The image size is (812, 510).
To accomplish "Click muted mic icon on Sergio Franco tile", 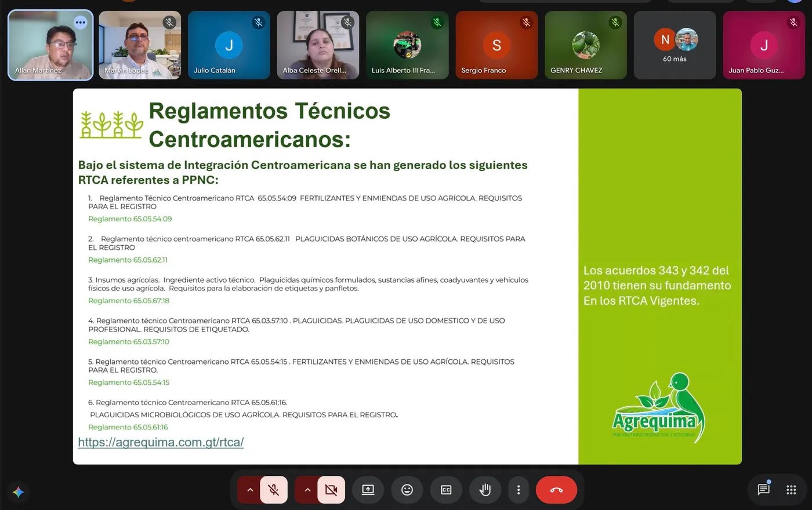I will 526,23.
